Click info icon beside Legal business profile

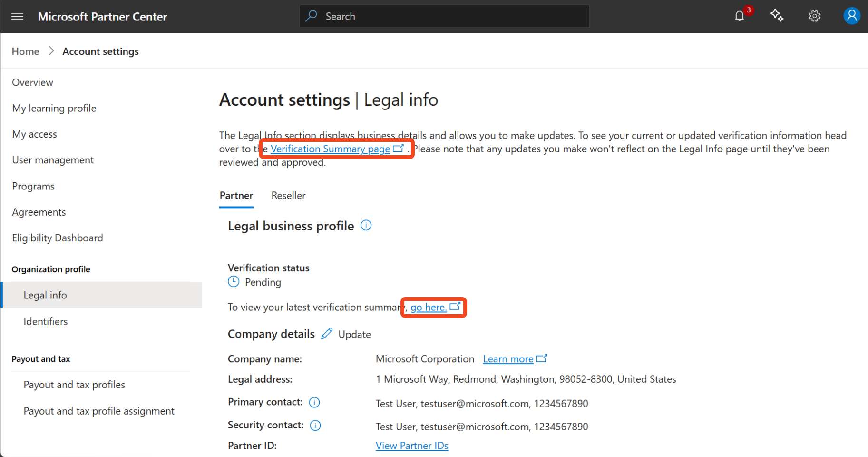coord(366,225)
